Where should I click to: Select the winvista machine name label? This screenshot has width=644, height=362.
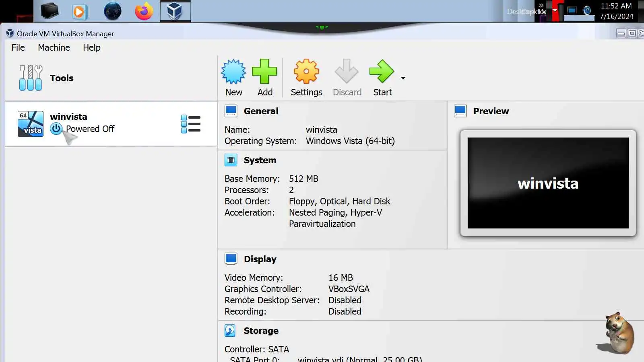pyautogui.click(x=68, y=117)
